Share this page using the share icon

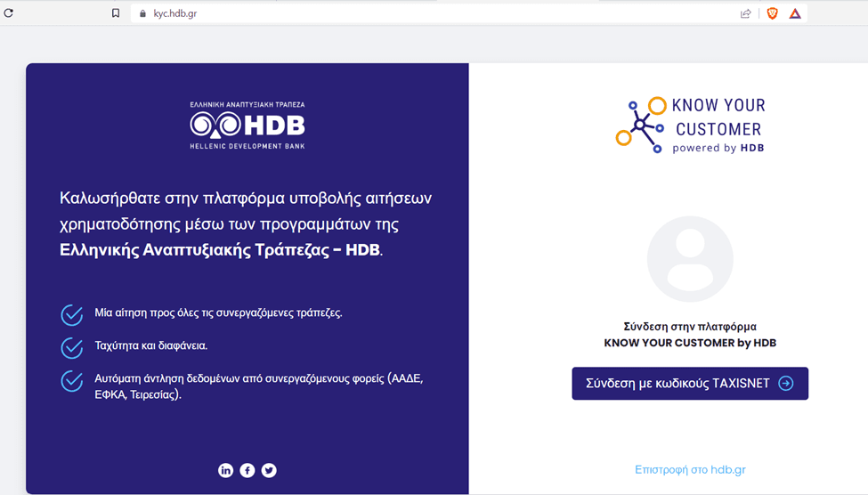click(x=746, y=13)
